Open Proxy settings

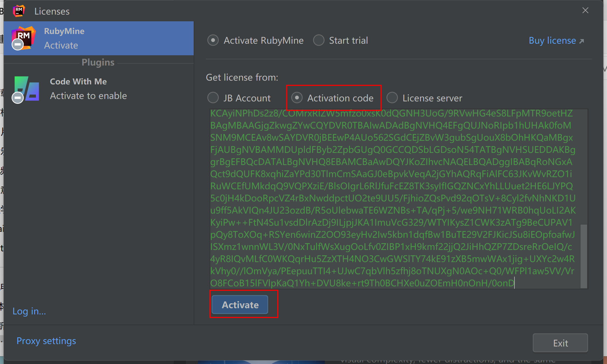[46, 341]
